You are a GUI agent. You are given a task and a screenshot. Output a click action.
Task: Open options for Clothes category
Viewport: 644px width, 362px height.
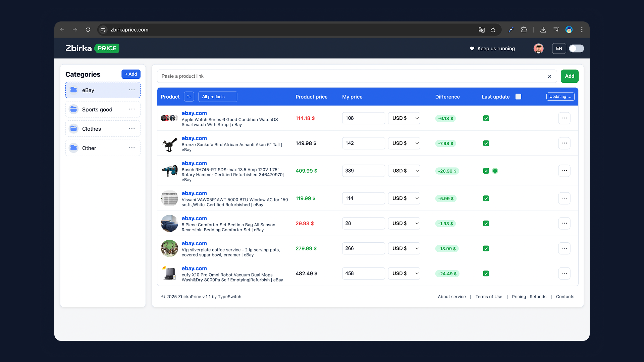(132, 128)
